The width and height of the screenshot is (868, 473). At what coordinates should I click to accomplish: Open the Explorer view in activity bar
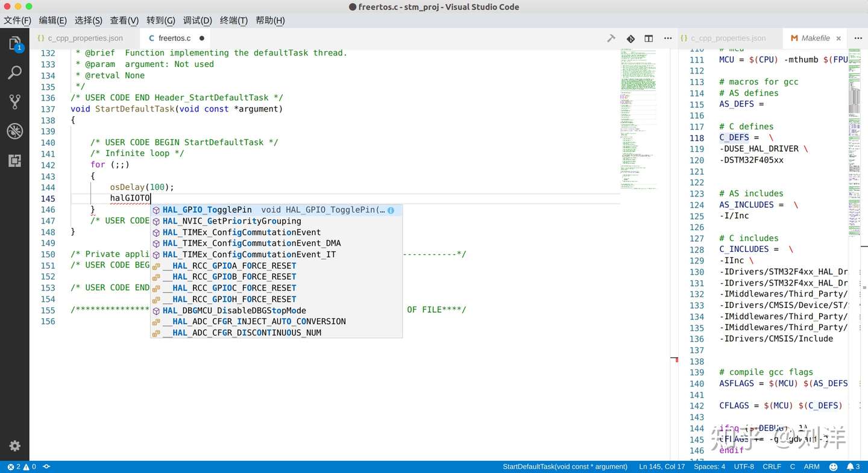(x=14, y=43)
